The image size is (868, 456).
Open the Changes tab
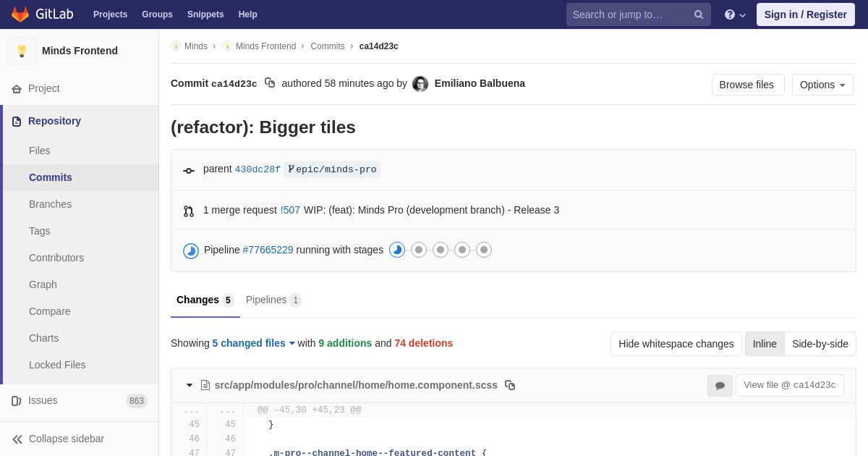(x=205, y=300)
